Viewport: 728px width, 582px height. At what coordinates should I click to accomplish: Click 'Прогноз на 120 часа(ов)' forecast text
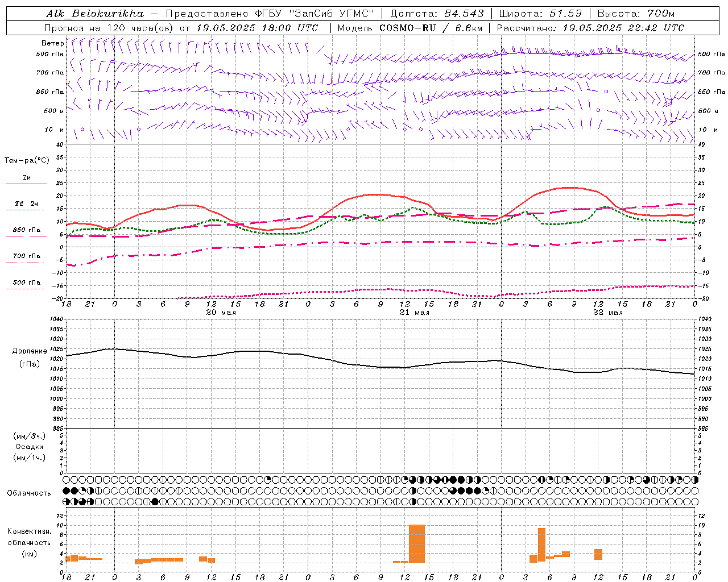[110, 28]
